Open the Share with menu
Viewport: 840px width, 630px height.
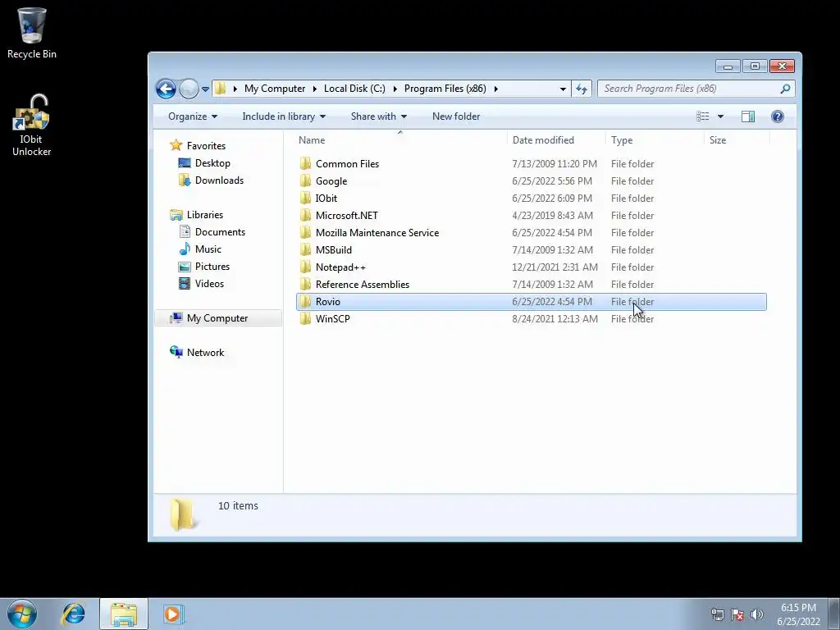click(379, 116)
